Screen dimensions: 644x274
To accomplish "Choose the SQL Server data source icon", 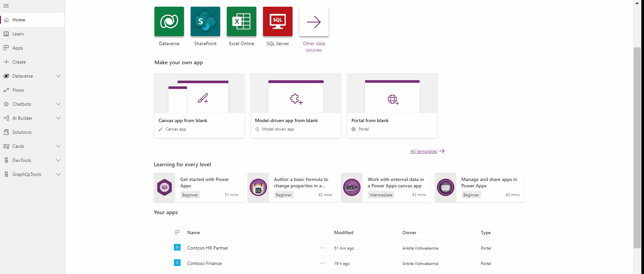I will 277,22.
